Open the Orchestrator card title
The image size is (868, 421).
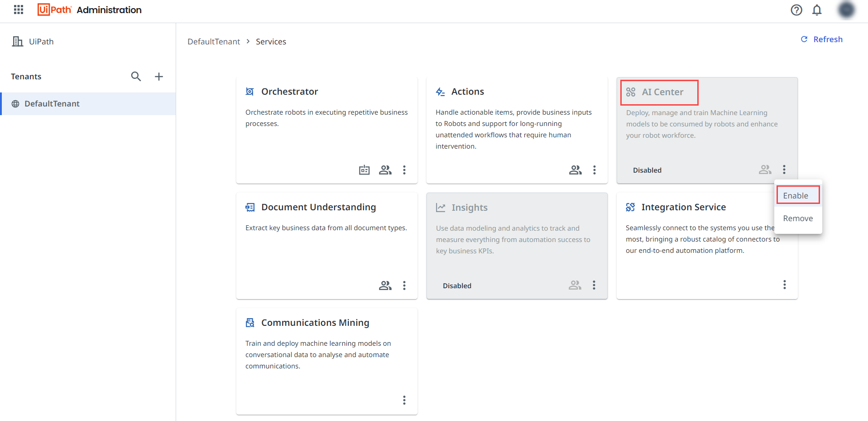pos(290,92)
